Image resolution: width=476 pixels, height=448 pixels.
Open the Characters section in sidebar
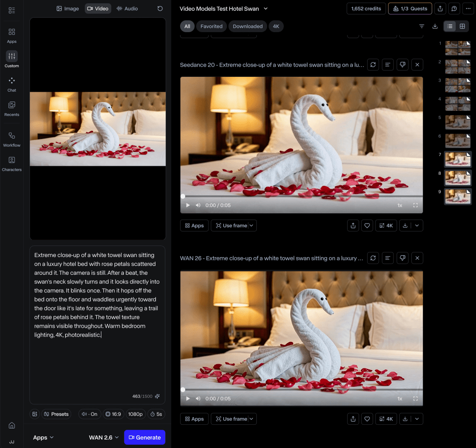point(12,163)
